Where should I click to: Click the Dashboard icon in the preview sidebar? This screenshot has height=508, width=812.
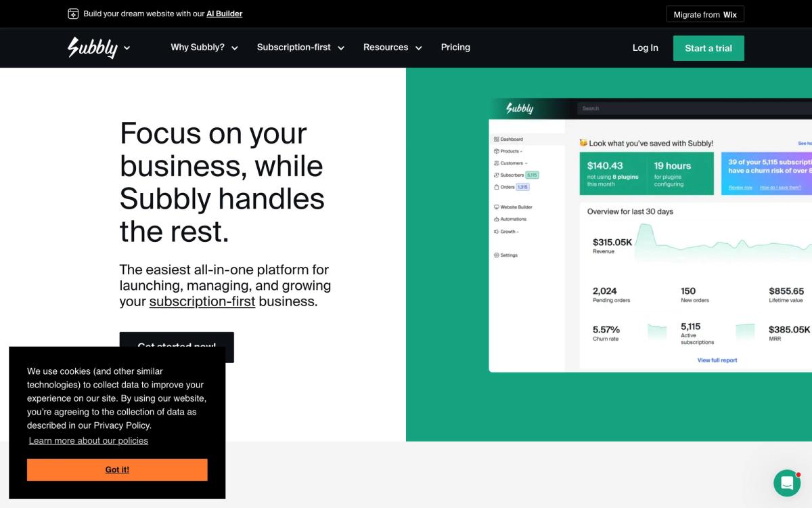coord(497,140)
